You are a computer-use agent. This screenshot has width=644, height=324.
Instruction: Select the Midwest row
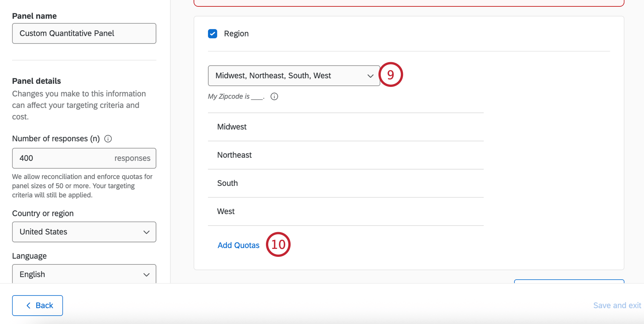pos(346,127)
